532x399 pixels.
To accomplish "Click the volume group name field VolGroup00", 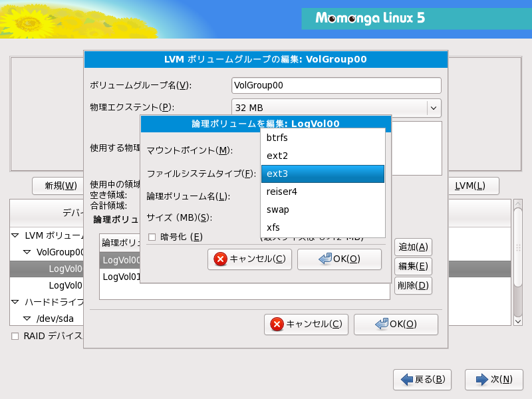I will pos(336,85).
